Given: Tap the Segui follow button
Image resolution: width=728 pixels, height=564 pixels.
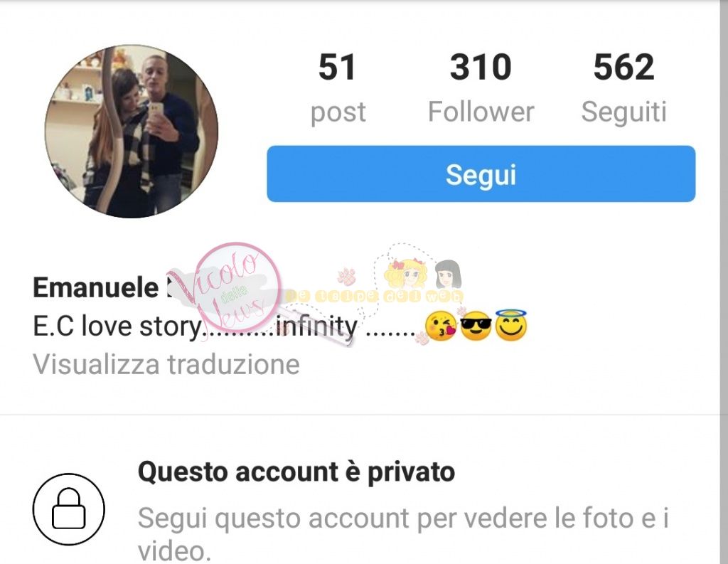Looking at the screenshot, I should [x=481, y=174].
